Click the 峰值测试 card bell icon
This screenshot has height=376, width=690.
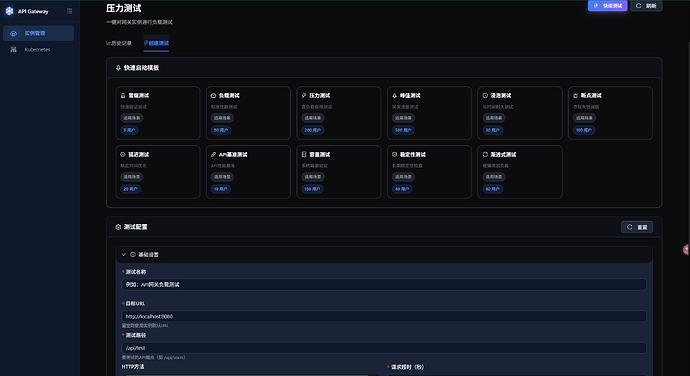[x=395, y=96]
